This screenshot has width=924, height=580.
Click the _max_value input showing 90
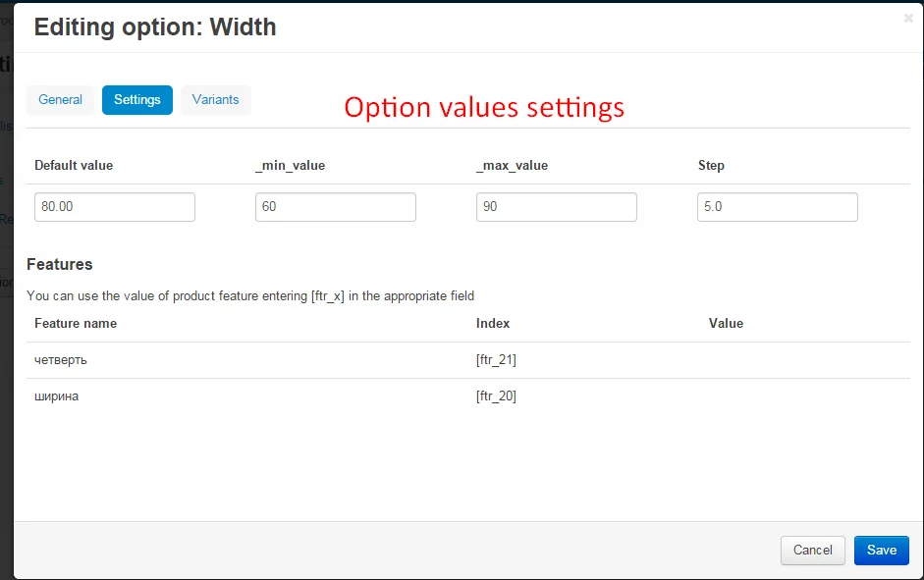coord(557,207)
